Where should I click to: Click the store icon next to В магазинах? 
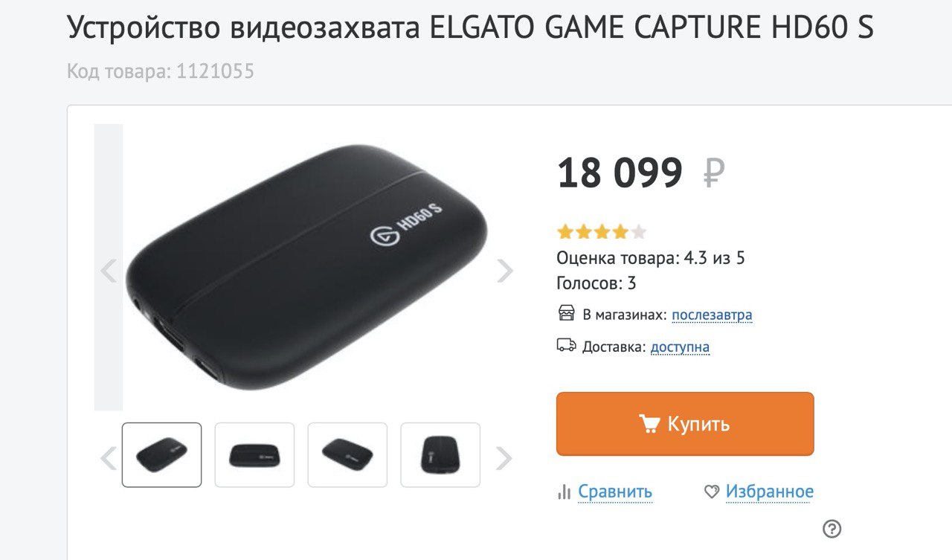pos(567,313)
